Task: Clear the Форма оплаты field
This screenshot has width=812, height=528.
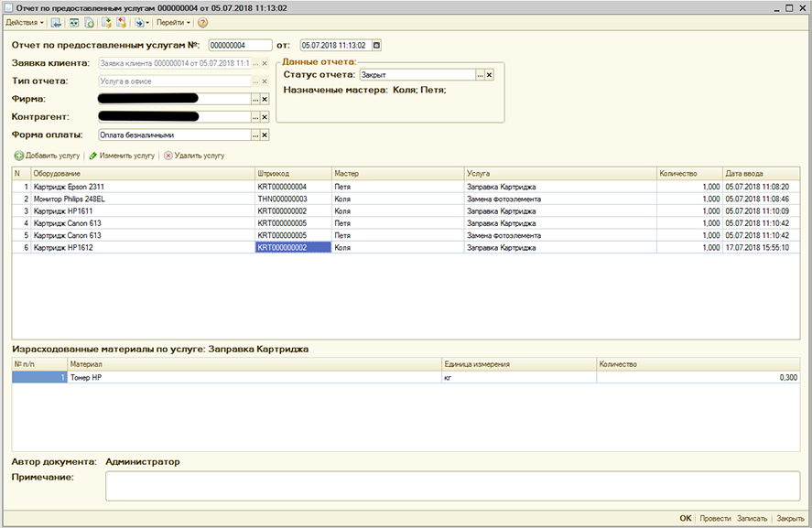Action: coord(265,135)
